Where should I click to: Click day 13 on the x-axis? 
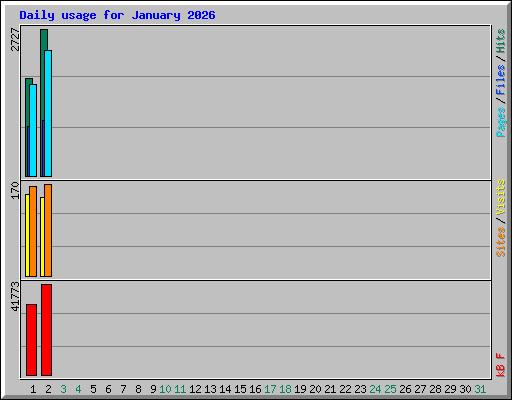(210, 389)
